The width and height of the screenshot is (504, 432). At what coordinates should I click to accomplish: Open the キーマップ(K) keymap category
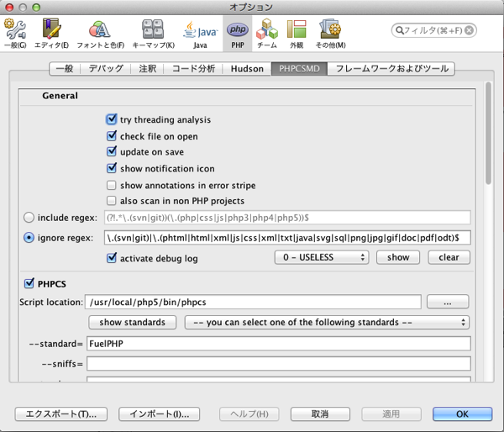tap(154, 34)
